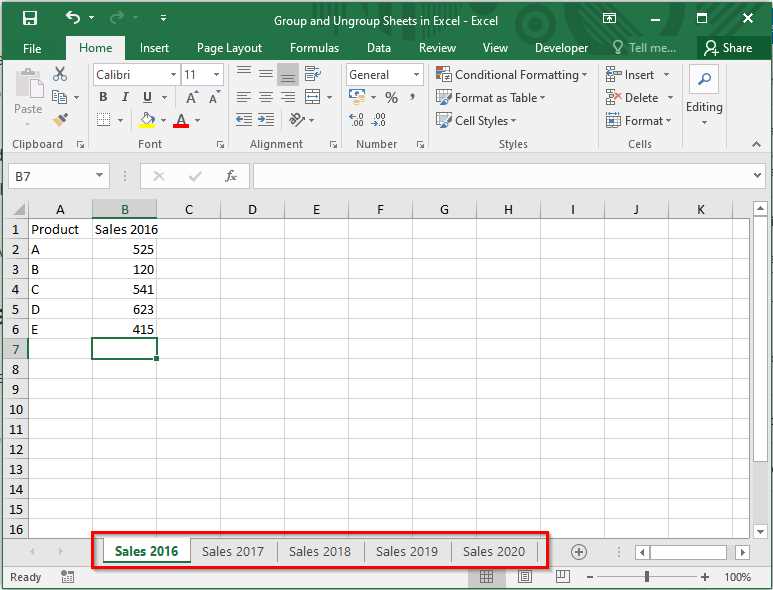
Task: Click the Merge & Center icon
Action: pyautogui.click(x=313, y=97)
